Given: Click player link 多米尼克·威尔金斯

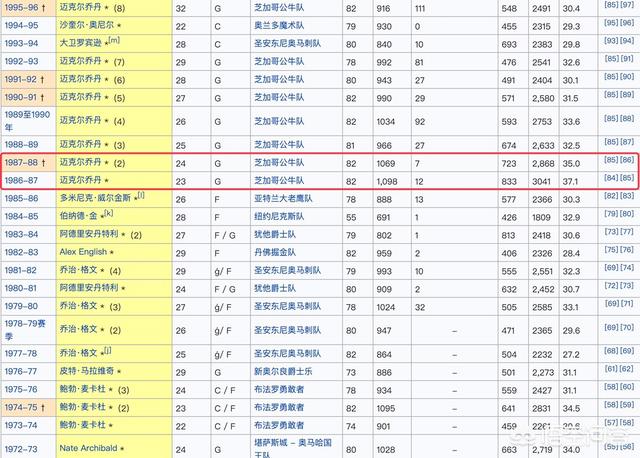Looking at the screenshot, I should coord(95,198).
